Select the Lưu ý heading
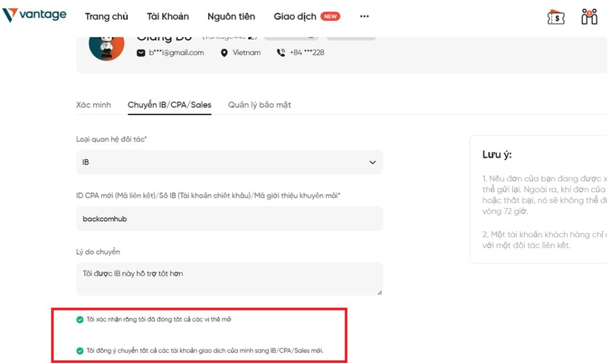The height and width of the screenshot is (364, 607). [497, 155]
